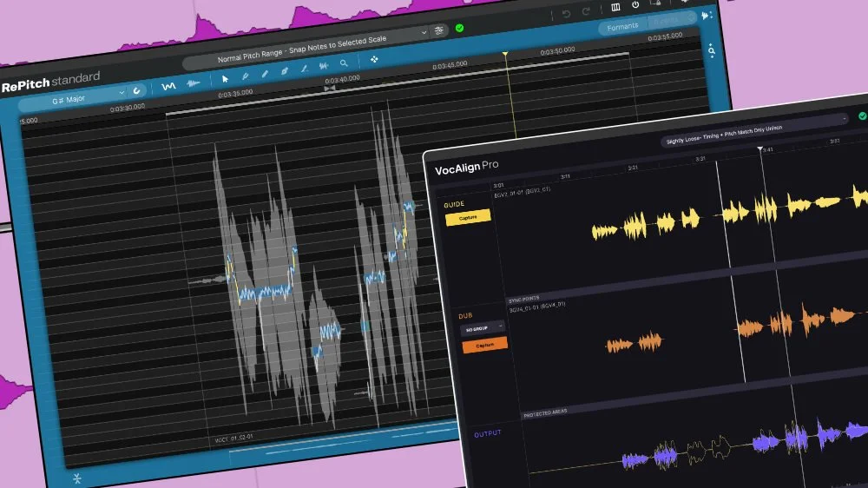Click the BGV4_01-01 dub track name
The width and height of the screenshot is (868, 488).
tap(537, 307)
